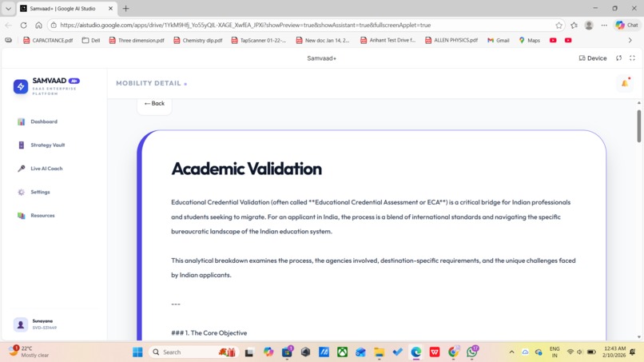644x362 pixels.
Task: Go back using the Back button
Action: pyautogui.click(x=154, y=104)
